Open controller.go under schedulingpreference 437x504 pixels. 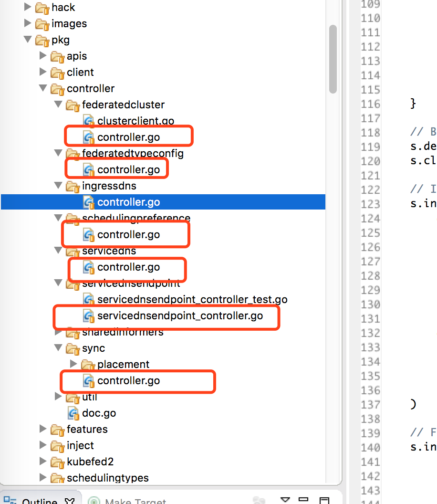coord(128,235)
